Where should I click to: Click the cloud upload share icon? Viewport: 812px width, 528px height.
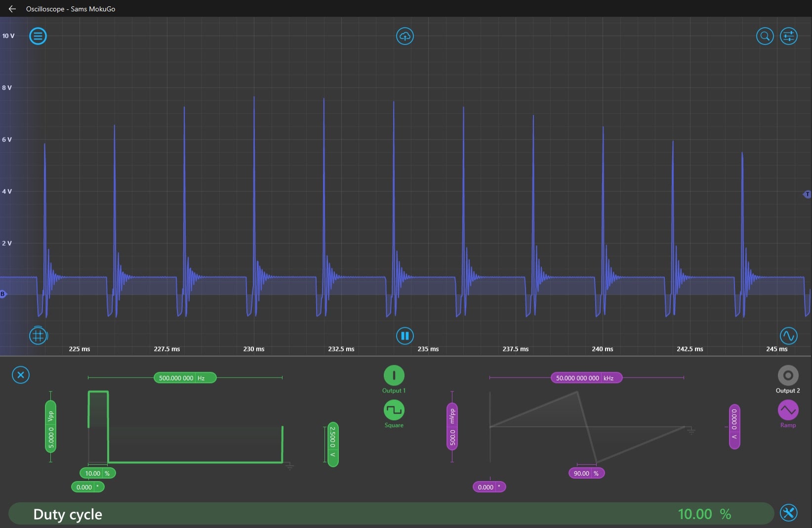coord(405,36)
